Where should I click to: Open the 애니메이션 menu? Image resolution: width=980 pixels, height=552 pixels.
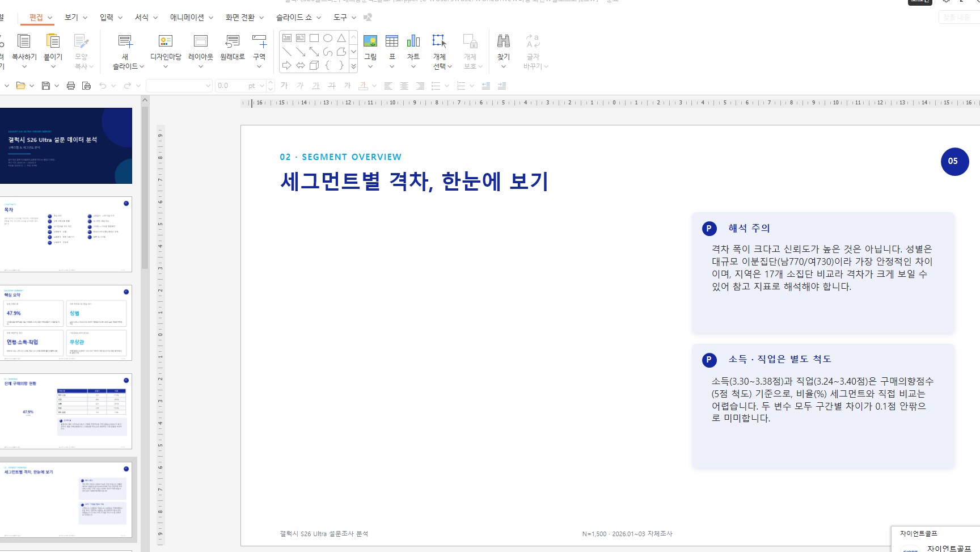[187, 18]
